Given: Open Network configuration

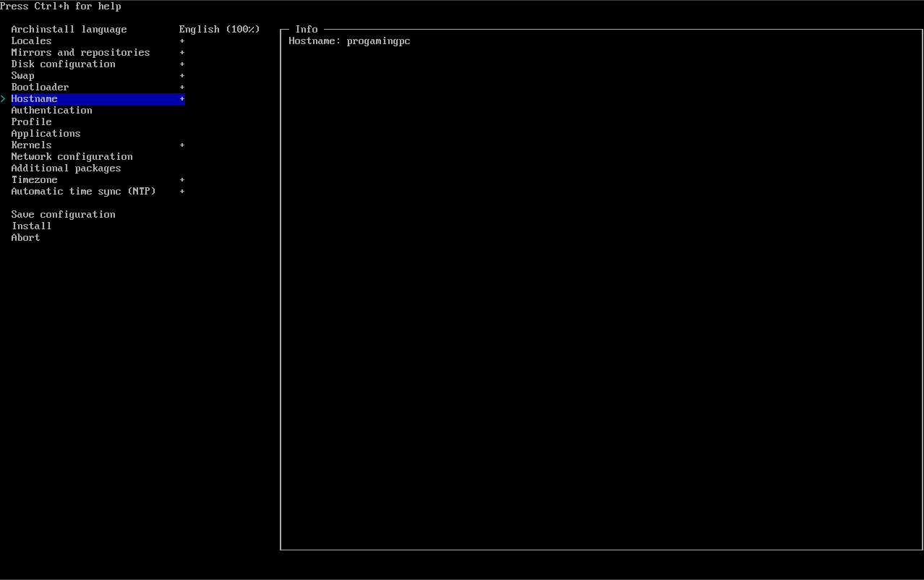Looking at the screenshot, I should tap(72, 156).
